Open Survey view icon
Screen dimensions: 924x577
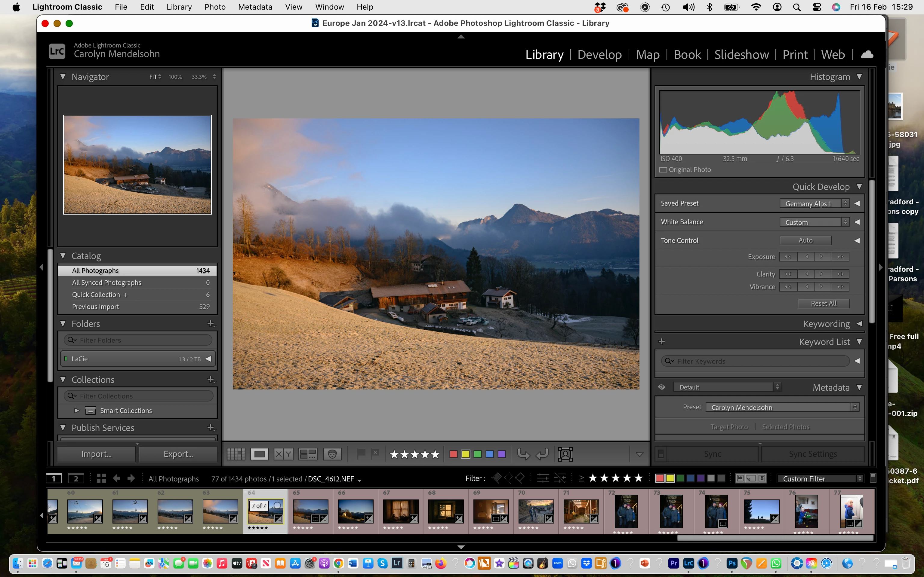308,454
